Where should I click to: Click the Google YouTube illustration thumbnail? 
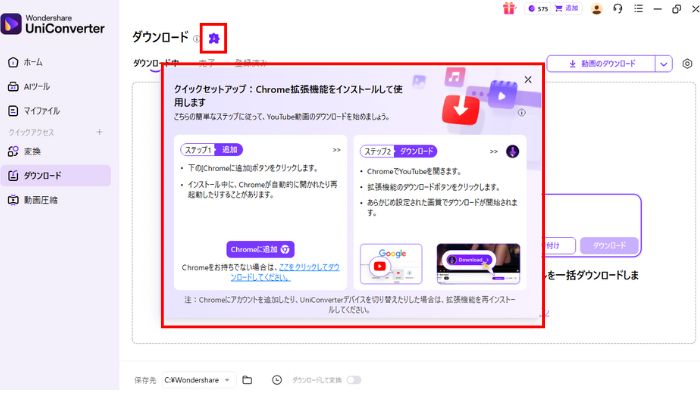[x=391, y=264]
